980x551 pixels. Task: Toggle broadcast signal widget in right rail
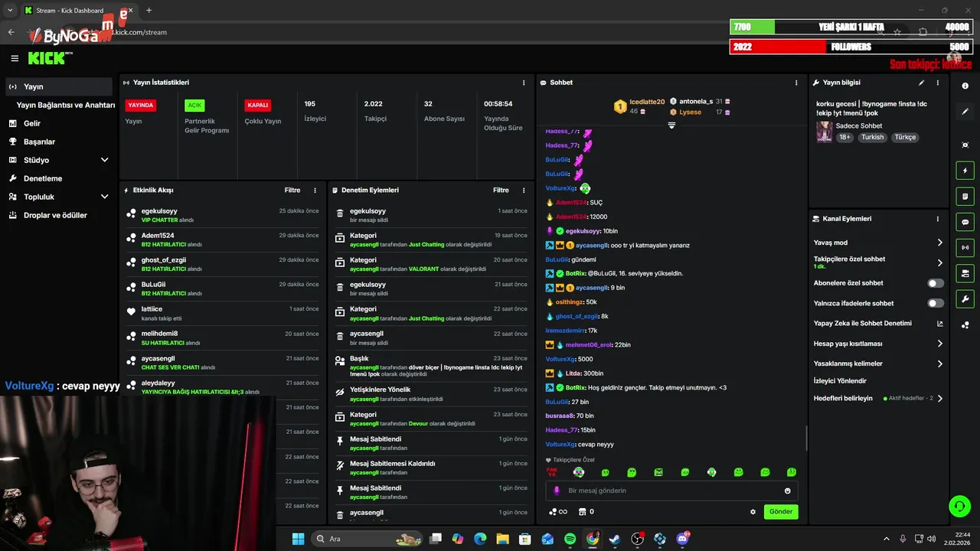[965, 248]
